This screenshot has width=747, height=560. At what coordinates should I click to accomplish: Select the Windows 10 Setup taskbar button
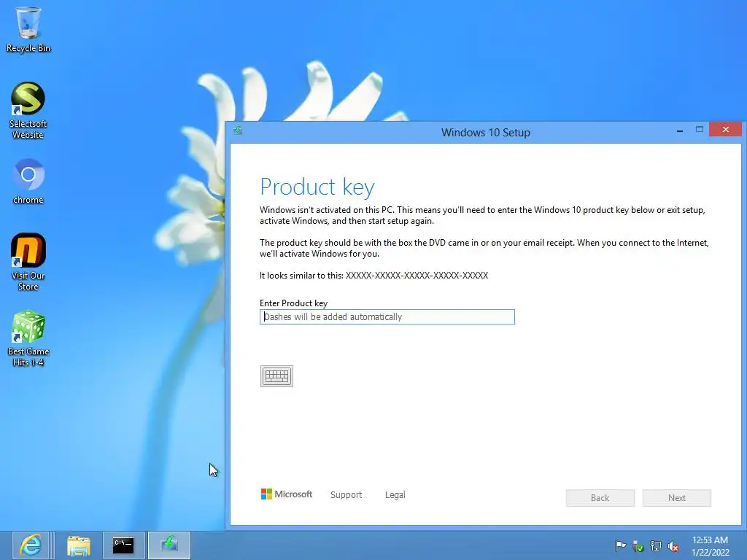coord(169,545)
